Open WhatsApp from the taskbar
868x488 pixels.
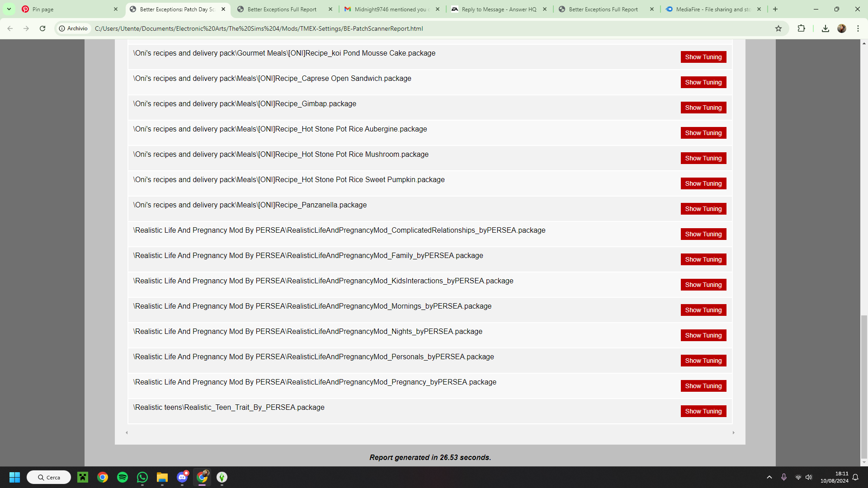(x=142, y=477)
